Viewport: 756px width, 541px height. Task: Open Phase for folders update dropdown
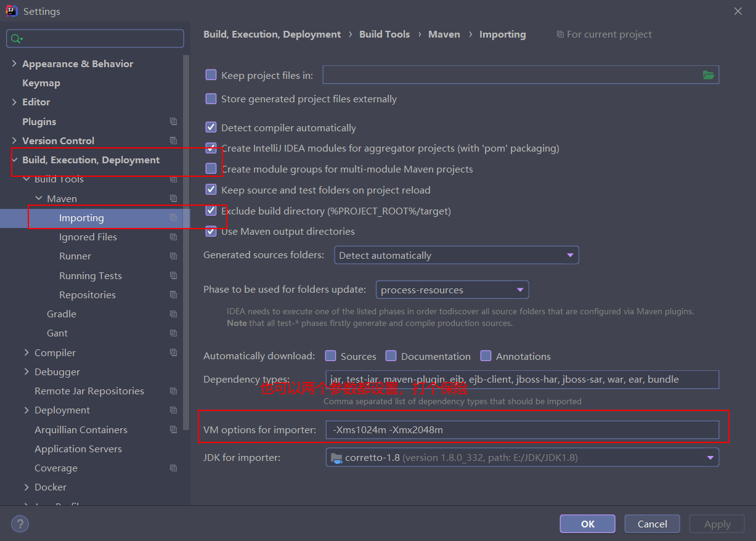click(x=452, y=290)
